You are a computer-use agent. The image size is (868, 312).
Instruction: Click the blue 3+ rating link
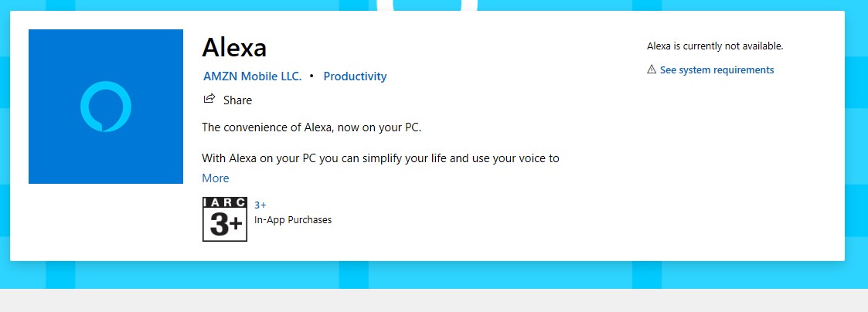[260, 205]
